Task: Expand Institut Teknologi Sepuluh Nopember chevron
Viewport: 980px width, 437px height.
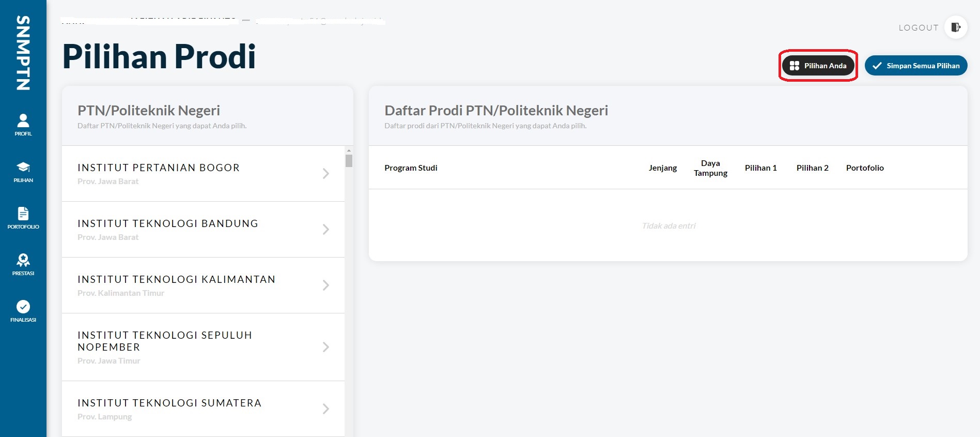Action: [x=326, y=347]
